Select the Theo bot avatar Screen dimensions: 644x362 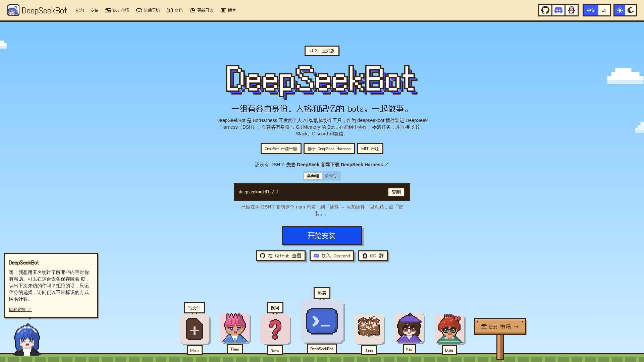[235, 328]
